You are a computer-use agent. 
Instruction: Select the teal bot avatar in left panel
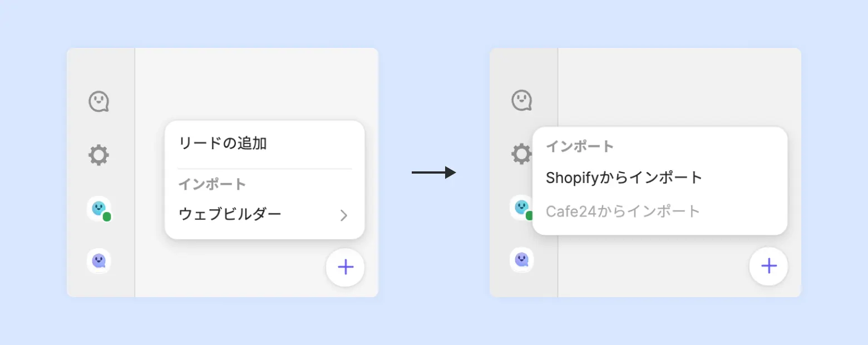coord(98,208)
